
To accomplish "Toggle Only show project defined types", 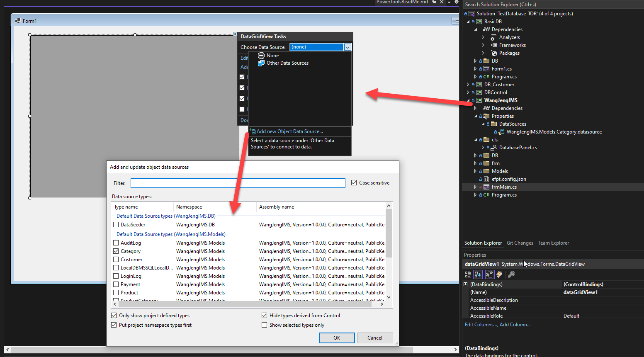I will pos(114,316).
